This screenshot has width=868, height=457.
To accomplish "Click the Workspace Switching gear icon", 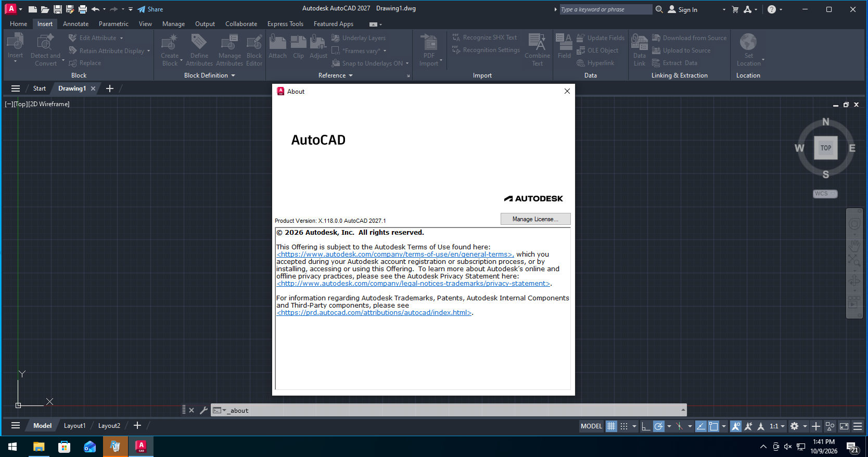I will tap(794, 426).
